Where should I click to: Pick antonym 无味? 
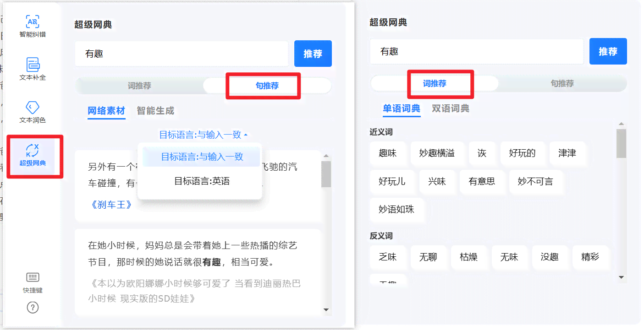(x=509, y=257)
